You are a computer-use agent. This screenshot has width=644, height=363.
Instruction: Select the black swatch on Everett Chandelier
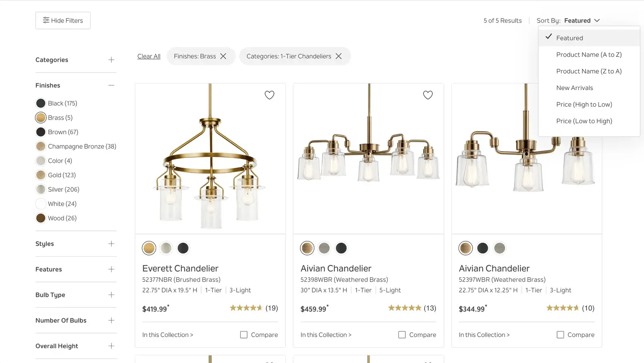(183, 248)
